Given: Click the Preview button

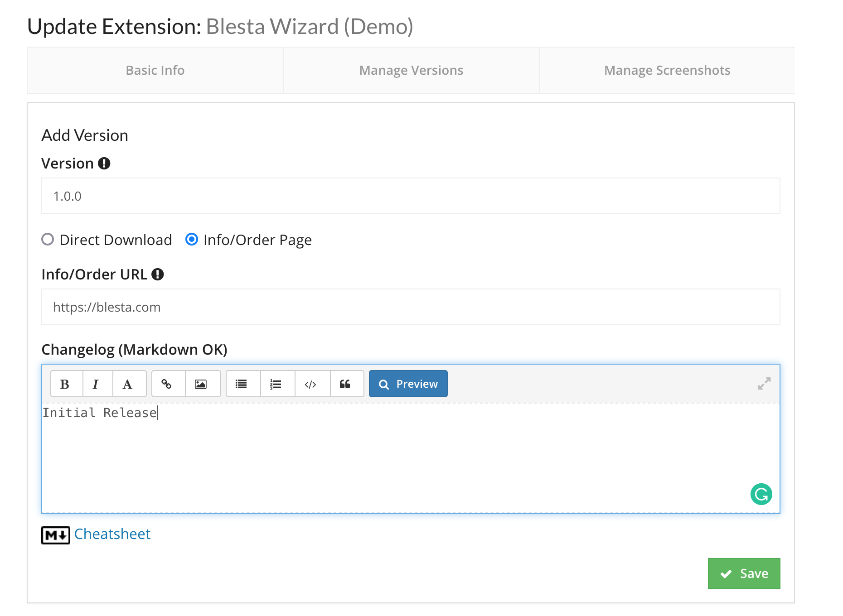Looking at the screenshot, I should (x=408, y=384).
